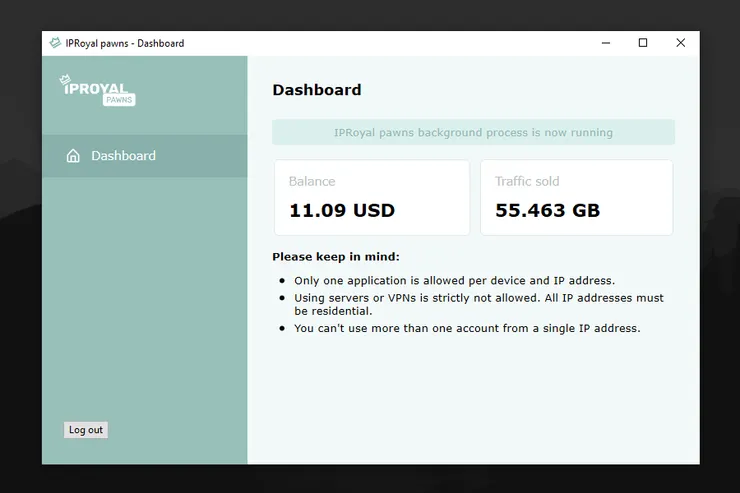The width and height of the screenshot is (740, 493).
Task: Select the Traffic sold card label
Action: click(x=527, y=182)
